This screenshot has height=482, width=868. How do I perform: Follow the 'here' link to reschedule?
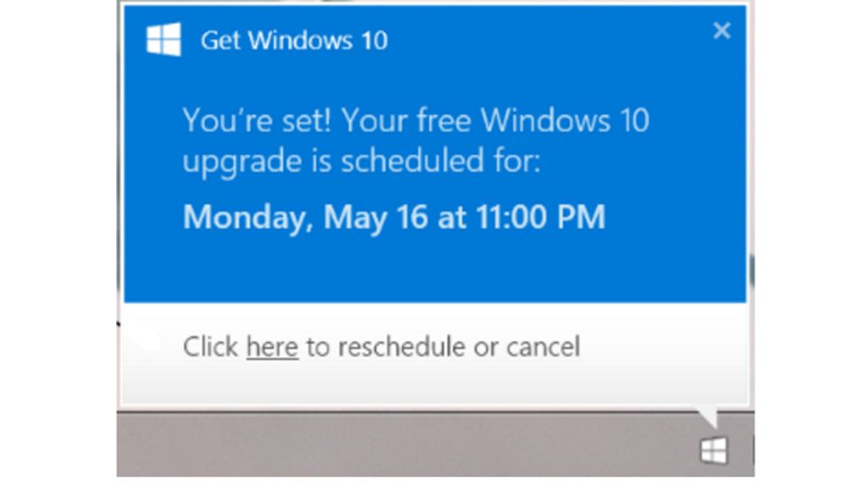(x=272, y=346)
